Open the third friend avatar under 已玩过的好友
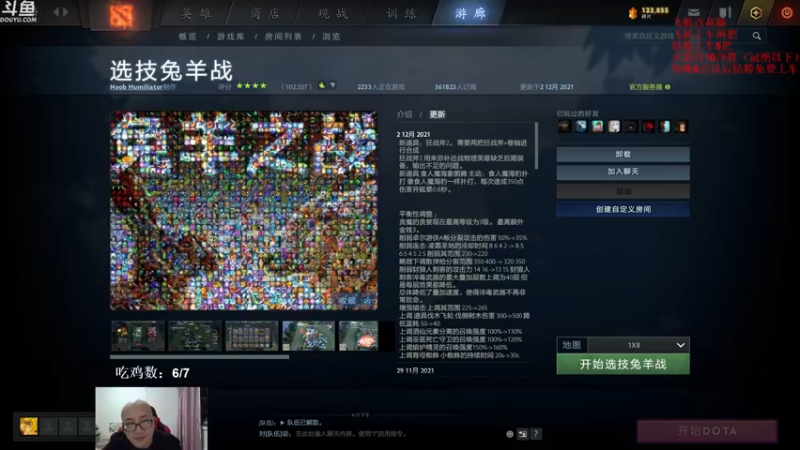Screen dimensions: 800x450 [x=597, y=126]
